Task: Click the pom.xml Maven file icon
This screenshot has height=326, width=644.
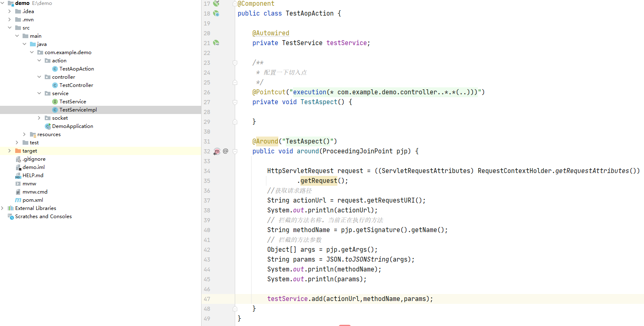Action: point(18,200)
